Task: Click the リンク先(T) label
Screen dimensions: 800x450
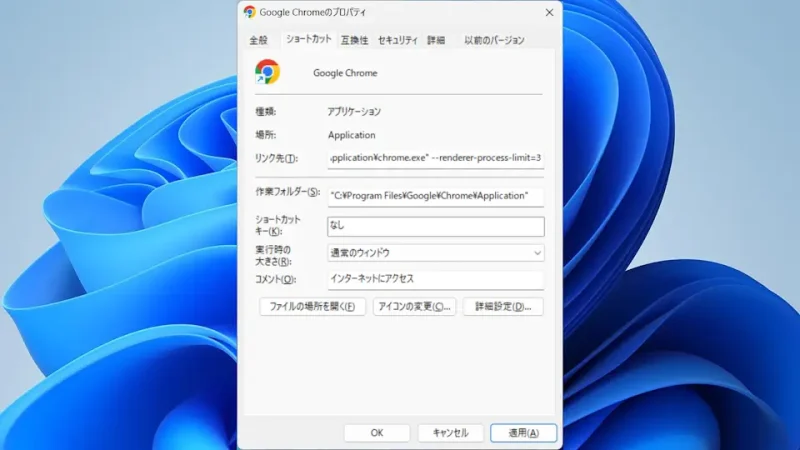Action: [277, 158]
